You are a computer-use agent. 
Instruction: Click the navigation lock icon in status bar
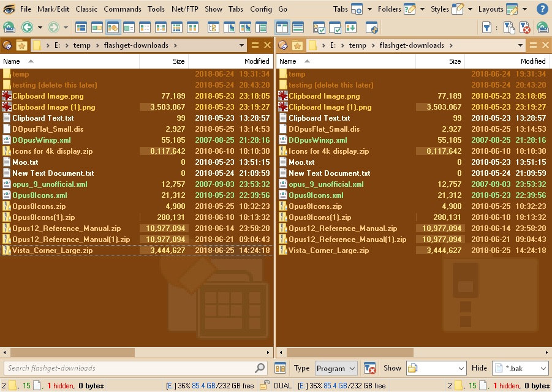[265, 386]
